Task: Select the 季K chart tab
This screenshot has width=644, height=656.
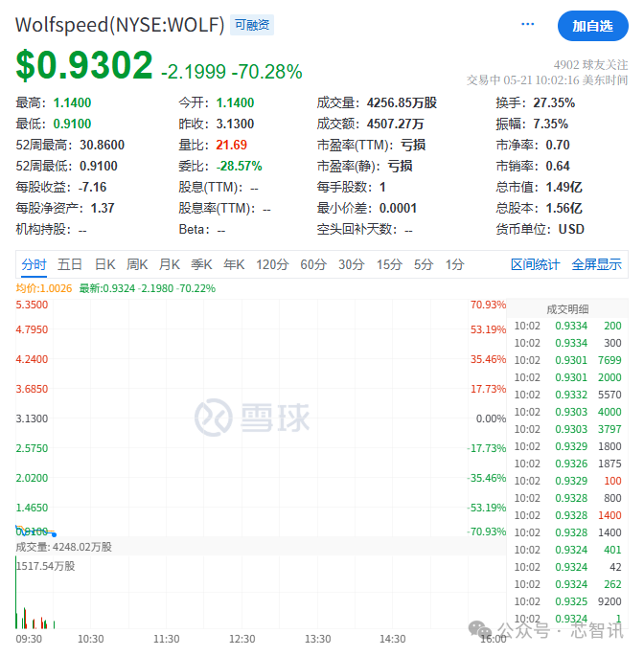Action: pos(201,264)
